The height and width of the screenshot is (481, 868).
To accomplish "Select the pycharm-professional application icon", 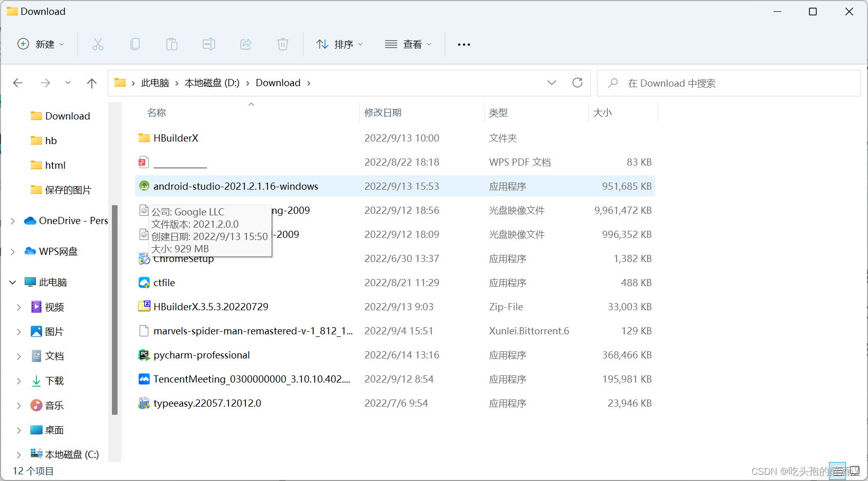I will click(144, 355).
